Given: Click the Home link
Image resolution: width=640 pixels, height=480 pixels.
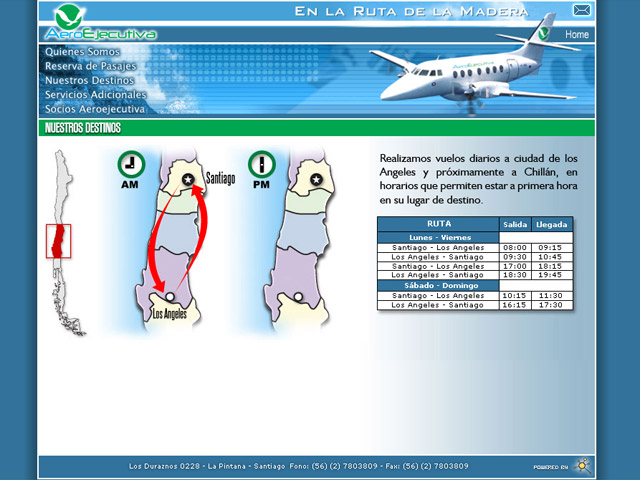Looking at the screenshot, I should click(x=577, y=35).
